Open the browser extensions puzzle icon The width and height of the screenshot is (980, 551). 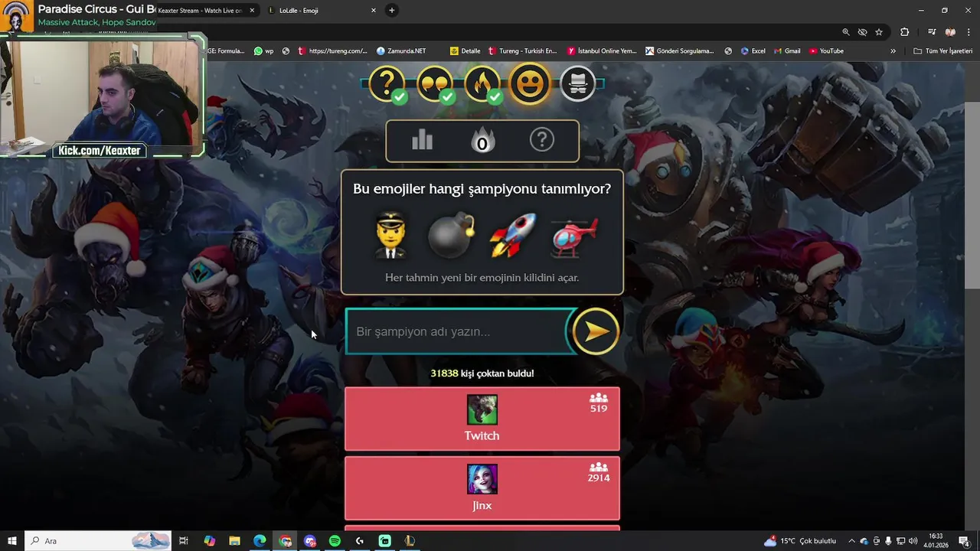[x=905, y=32]
